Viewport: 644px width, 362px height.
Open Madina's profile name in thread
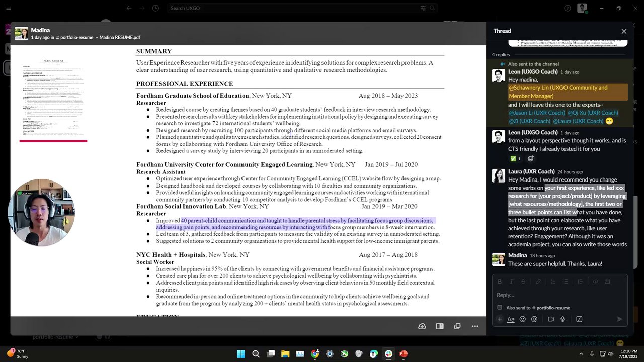tap(517, 255)
